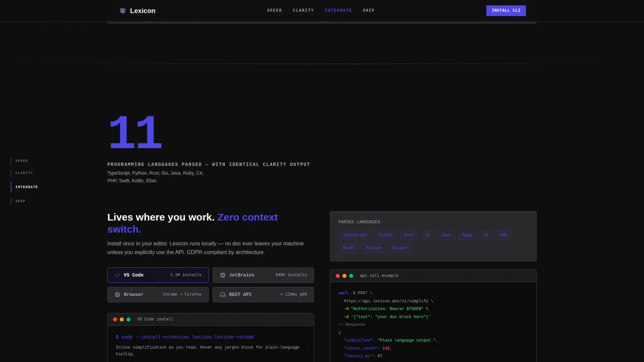Viewport: 644px width, 362px height.
Task: Select the VS Code integration tab
Action: (158, 275)
